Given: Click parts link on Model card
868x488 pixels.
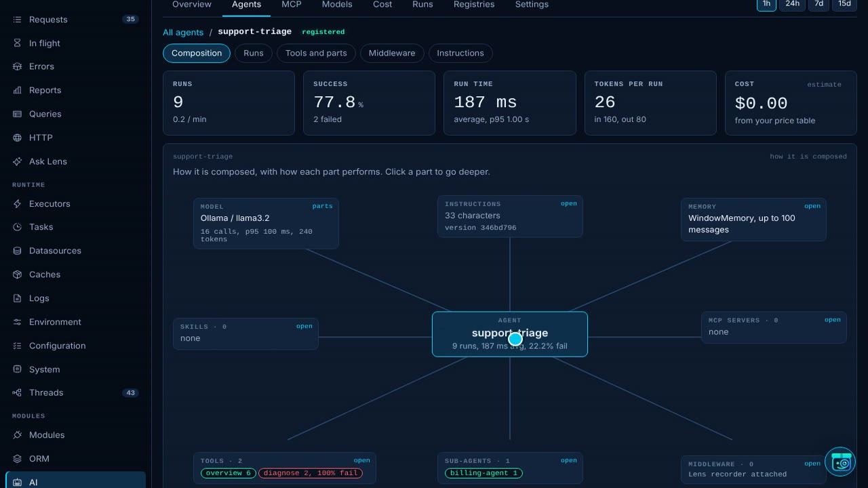Looking at the screenshot, I should [323, 207].
